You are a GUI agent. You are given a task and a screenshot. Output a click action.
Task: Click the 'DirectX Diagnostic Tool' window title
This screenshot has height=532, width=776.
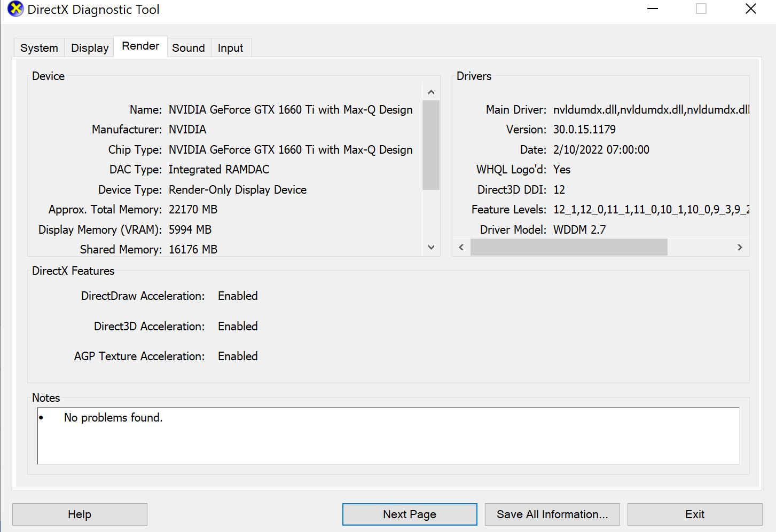(93, 10)
